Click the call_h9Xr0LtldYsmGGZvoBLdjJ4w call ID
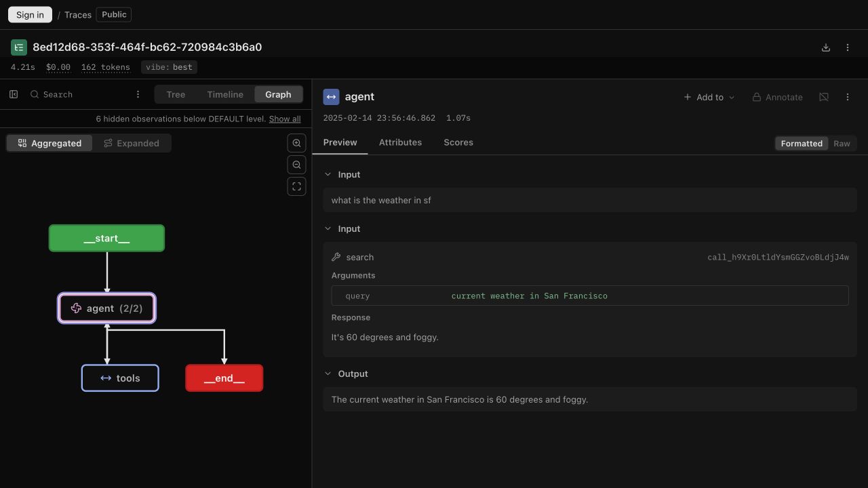868x488 pixels. (778, 257)
